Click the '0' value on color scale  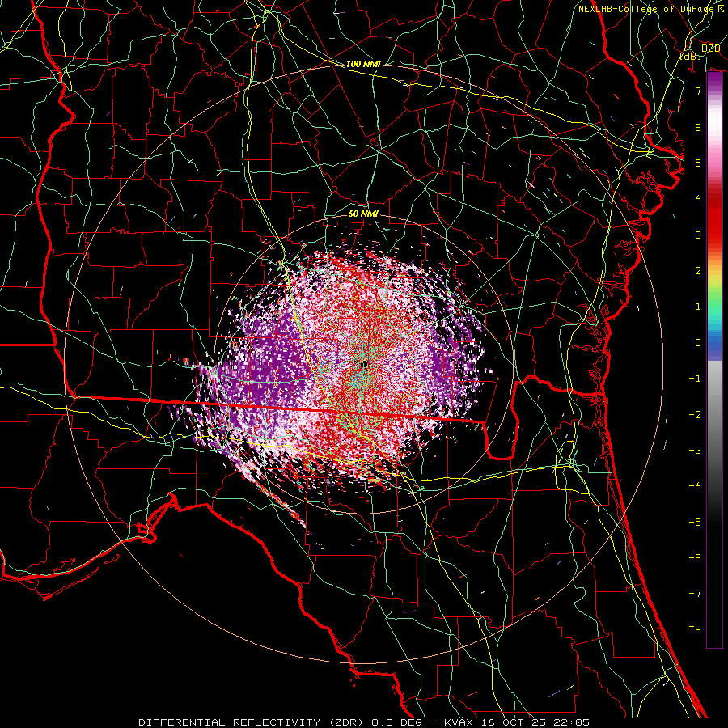click(x=698, y=343)
